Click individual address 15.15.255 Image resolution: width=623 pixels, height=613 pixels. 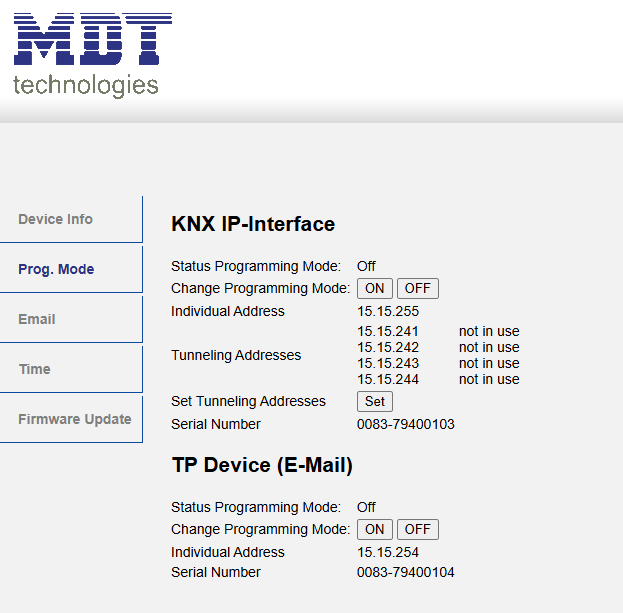click(388, 311)
